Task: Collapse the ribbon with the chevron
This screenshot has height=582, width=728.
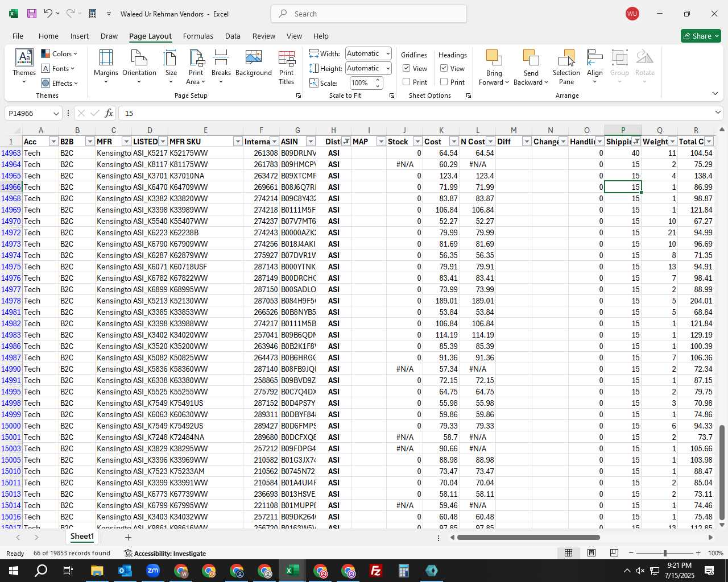Action: tap(715, 93)
